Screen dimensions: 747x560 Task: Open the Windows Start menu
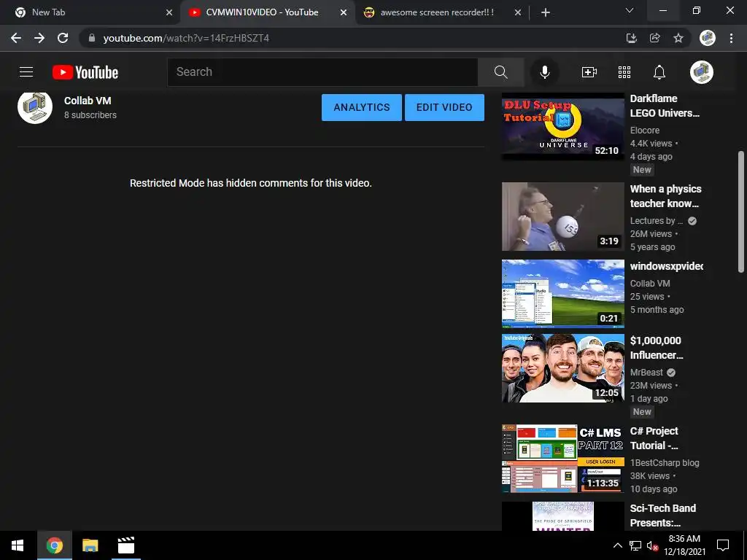click(18, 545)
